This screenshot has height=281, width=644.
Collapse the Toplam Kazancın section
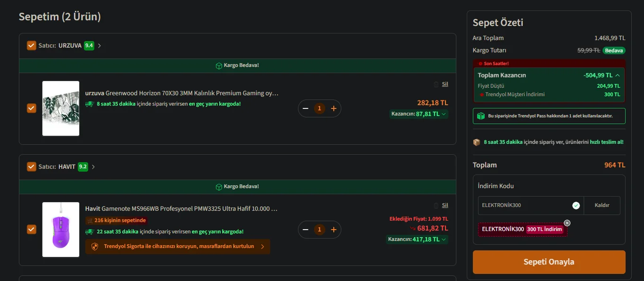tap(618, 75)
